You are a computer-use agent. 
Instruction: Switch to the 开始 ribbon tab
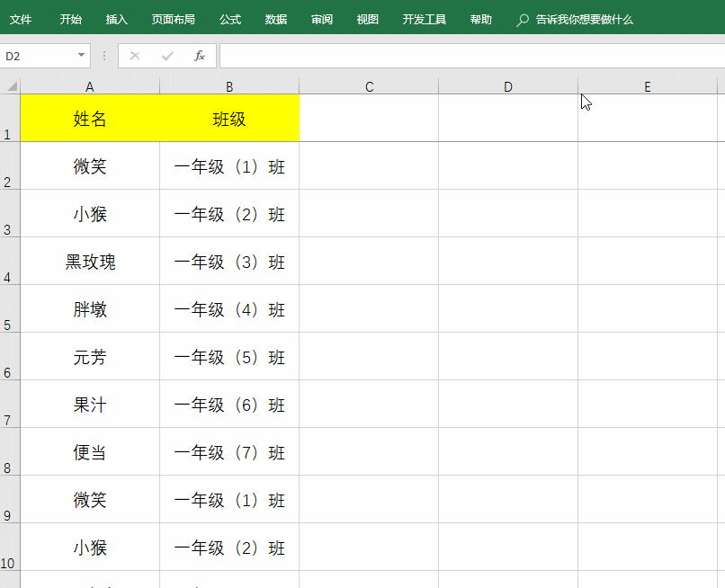[x=71, y=20]
